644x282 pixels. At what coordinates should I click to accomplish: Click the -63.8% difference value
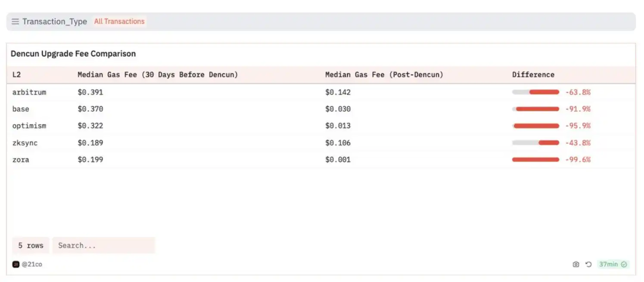pos(578,92)
